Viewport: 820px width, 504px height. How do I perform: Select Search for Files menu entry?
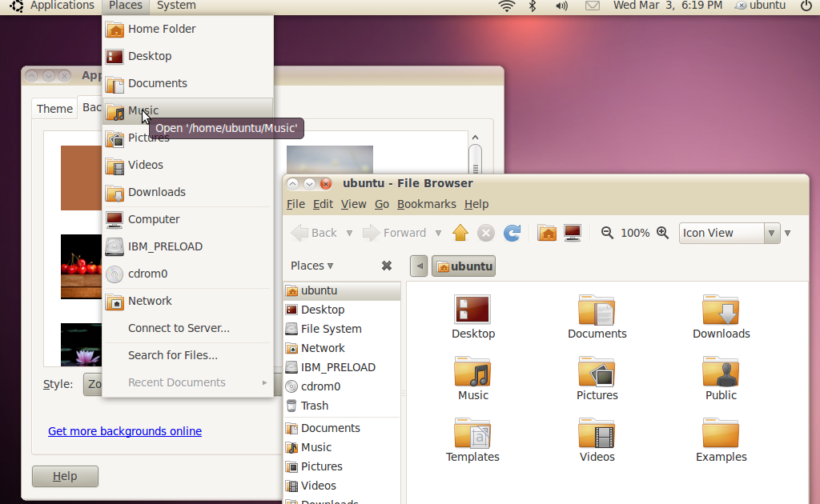pos(187,354)
